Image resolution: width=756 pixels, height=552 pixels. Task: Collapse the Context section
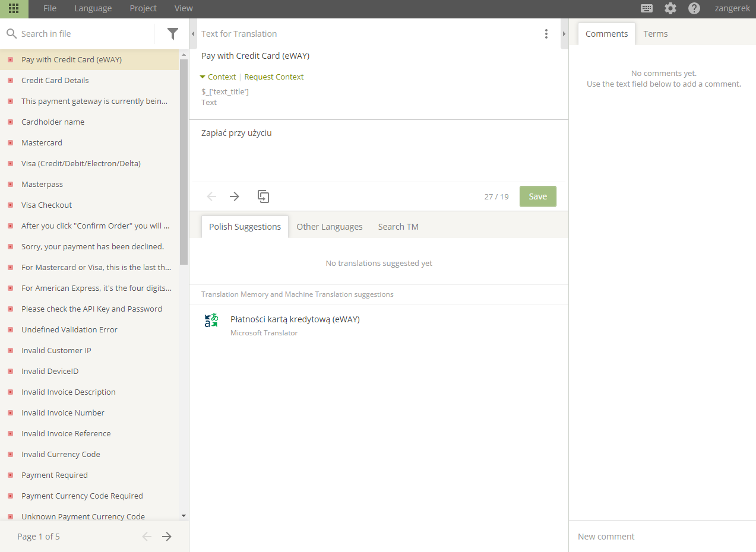[218, 77]
